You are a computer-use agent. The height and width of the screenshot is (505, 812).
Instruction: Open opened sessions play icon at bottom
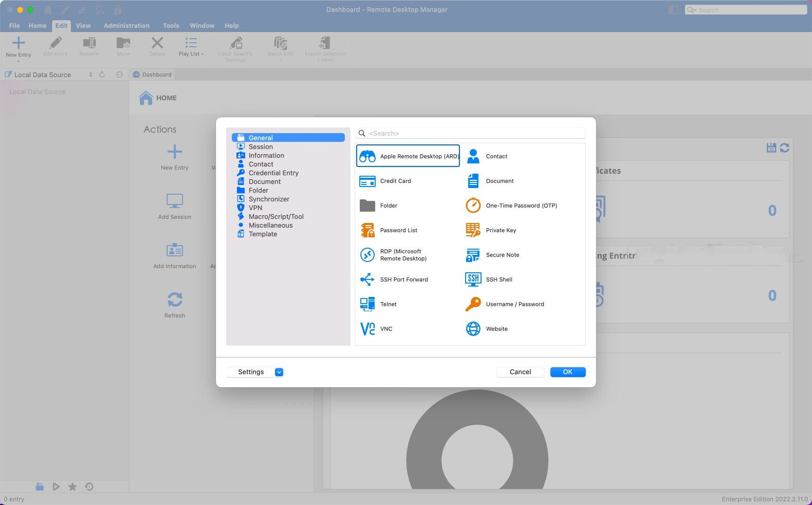click(x=56, y=487)
